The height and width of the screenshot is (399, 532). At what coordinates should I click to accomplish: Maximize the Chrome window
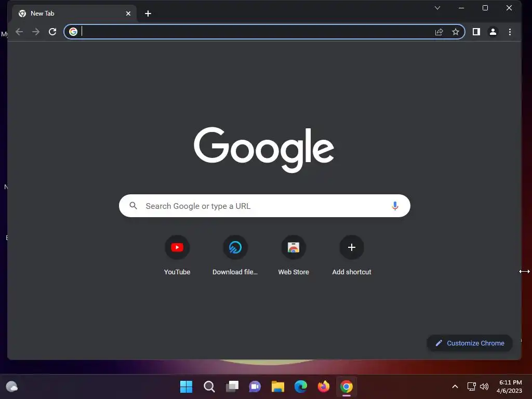pyautogui.click(x=485, y=8)
